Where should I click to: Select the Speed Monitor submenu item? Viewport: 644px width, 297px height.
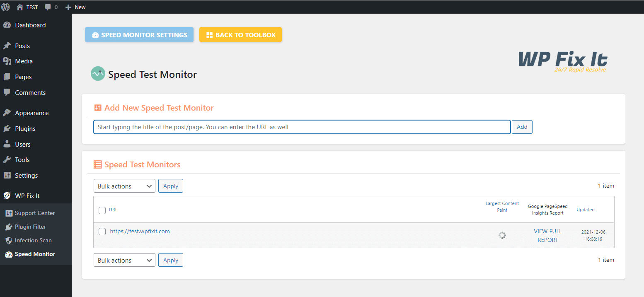36,254
